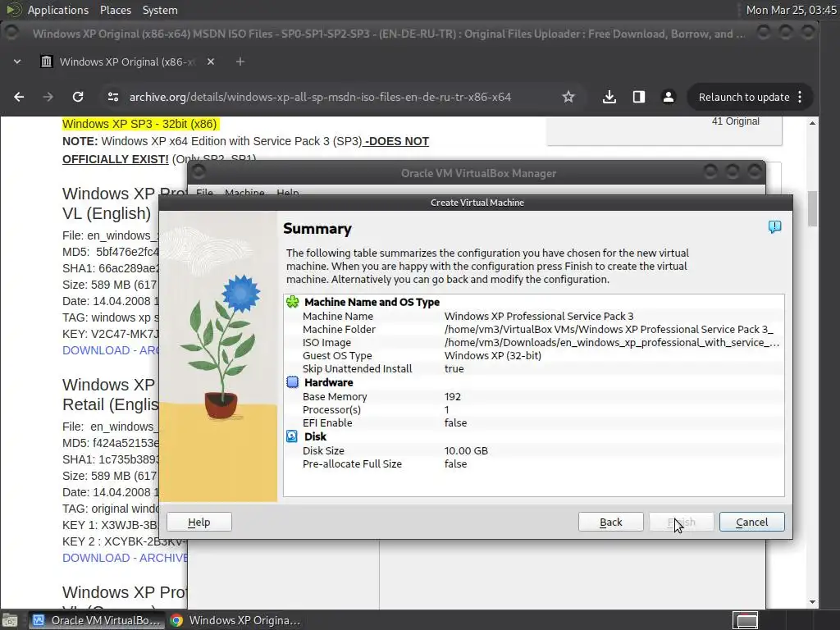The height and width of the screenshot is (630, 840).
Task: Click the archive.org URL address bar
Action: pyautogui.click(x=321, y=97)
